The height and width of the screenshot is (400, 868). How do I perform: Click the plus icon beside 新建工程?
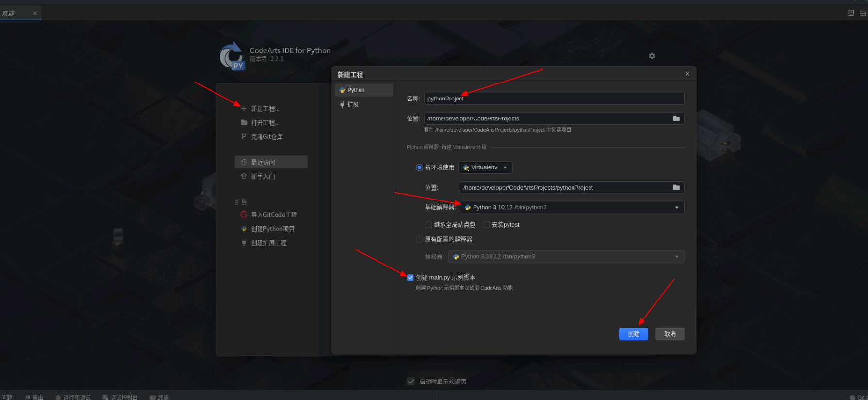coord(244,108)
